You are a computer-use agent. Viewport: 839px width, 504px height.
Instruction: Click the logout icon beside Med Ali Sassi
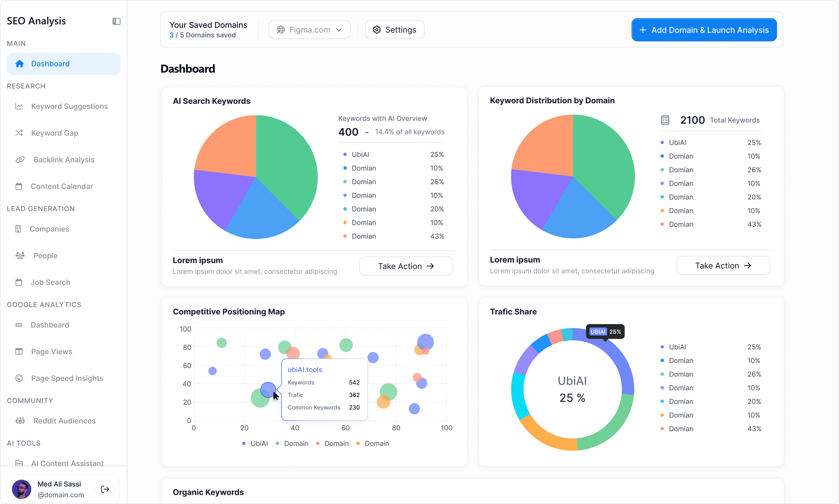tap(105, 489)
